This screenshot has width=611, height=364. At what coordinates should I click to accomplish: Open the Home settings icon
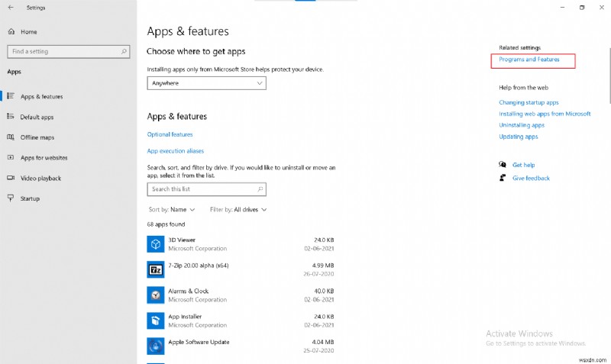(11, 31)
